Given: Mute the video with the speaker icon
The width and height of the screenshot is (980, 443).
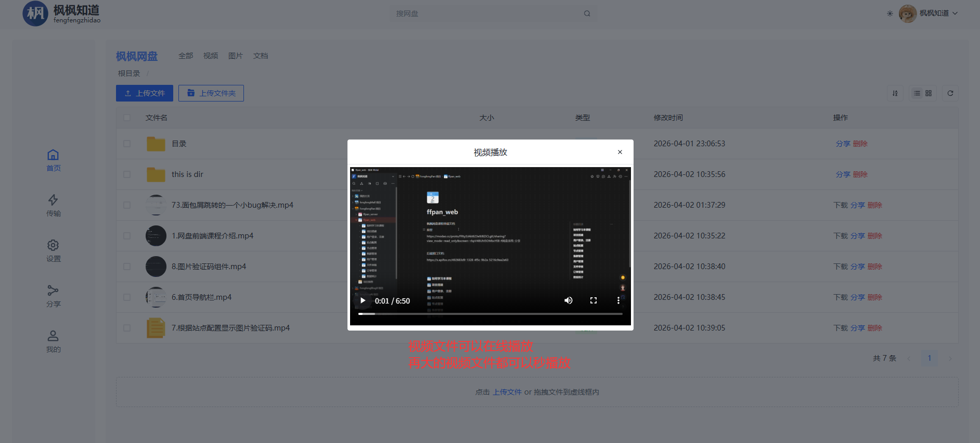Looking at the screenshot, I should coord(569,300).
